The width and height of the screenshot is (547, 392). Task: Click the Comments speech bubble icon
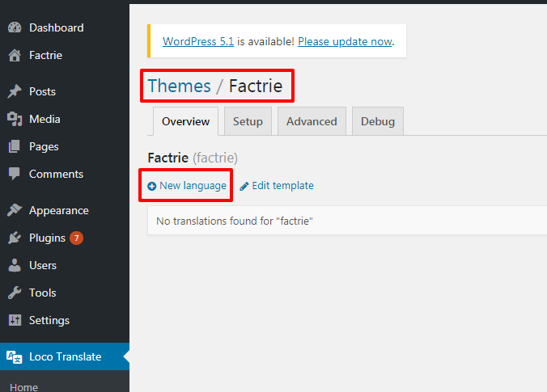14,174
